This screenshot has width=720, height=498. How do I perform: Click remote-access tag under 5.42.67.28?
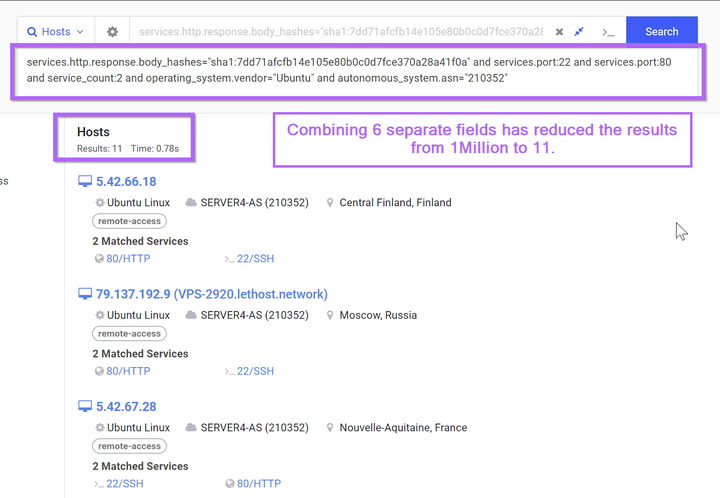(x=129, y=446)
